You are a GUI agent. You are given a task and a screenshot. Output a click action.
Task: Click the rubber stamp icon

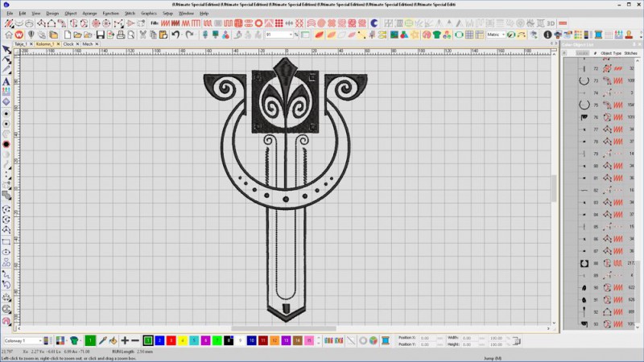629,35
